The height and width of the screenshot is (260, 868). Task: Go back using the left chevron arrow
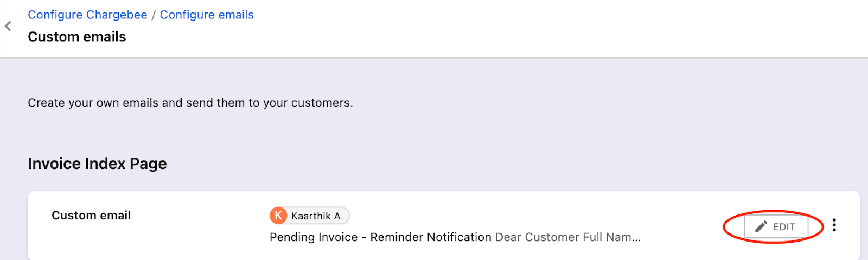point(8,26)
